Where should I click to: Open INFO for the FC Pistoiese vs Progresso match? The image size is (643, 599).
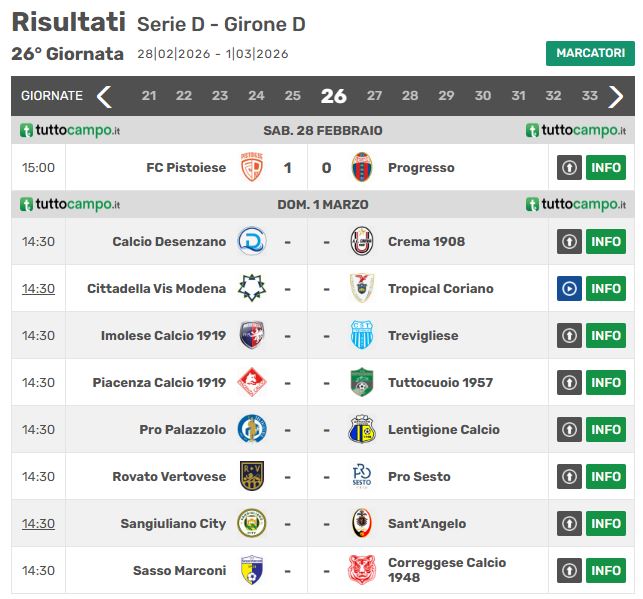coord(606,167)
